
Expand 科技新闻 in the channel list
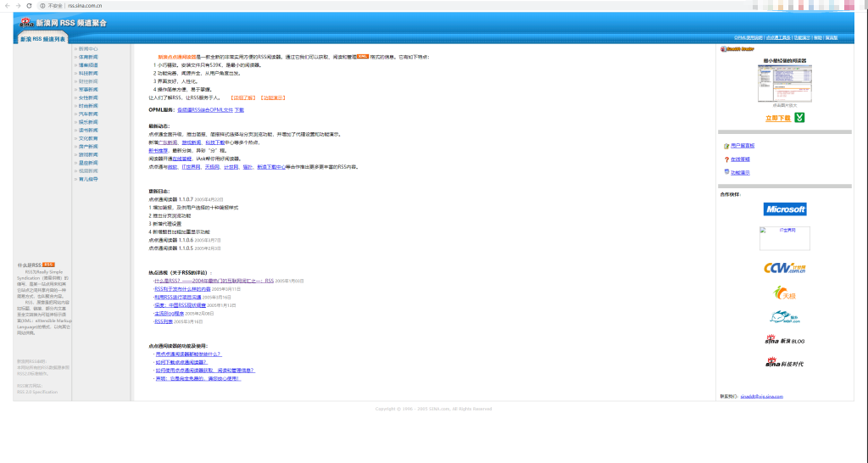pos(88,73)
